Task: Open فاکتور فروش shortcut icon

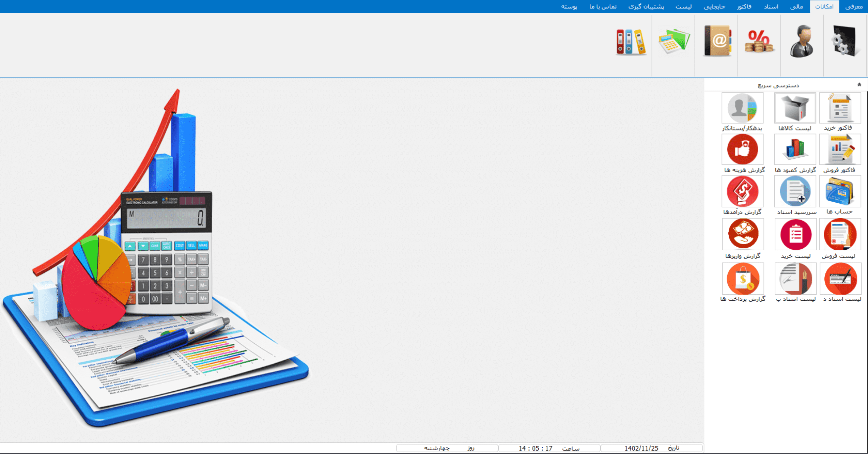Action: click(840, 150)
